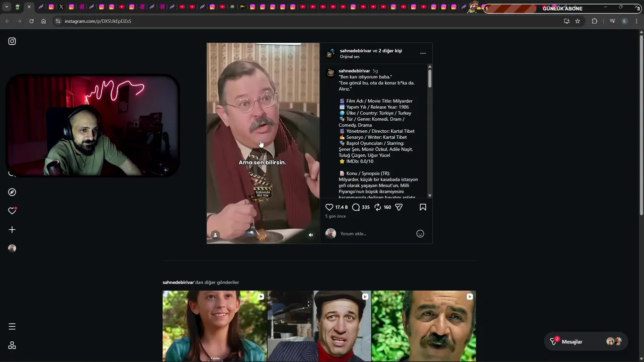Open the tab search dropdown arrow
The width and height of the screenshot is (644, 362).
[x=7, y=7]
